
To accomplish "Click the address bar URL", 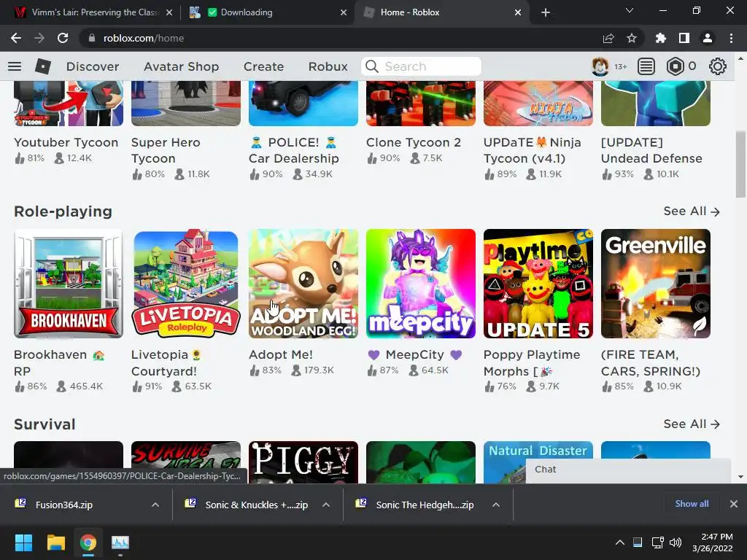I will [x=144, y=38].
